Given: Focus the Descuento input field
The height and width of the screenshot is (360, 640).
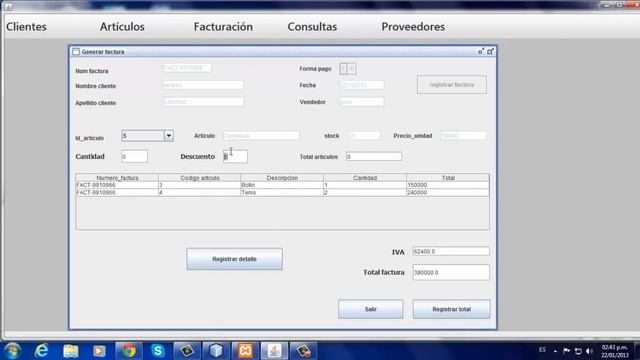Looking at the screenshot, I should (235, 156).
